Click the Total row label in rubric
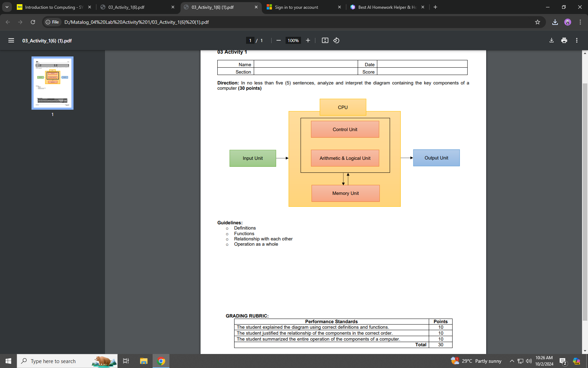The height and width of the screenshot is (368, 588). (421, 345)
